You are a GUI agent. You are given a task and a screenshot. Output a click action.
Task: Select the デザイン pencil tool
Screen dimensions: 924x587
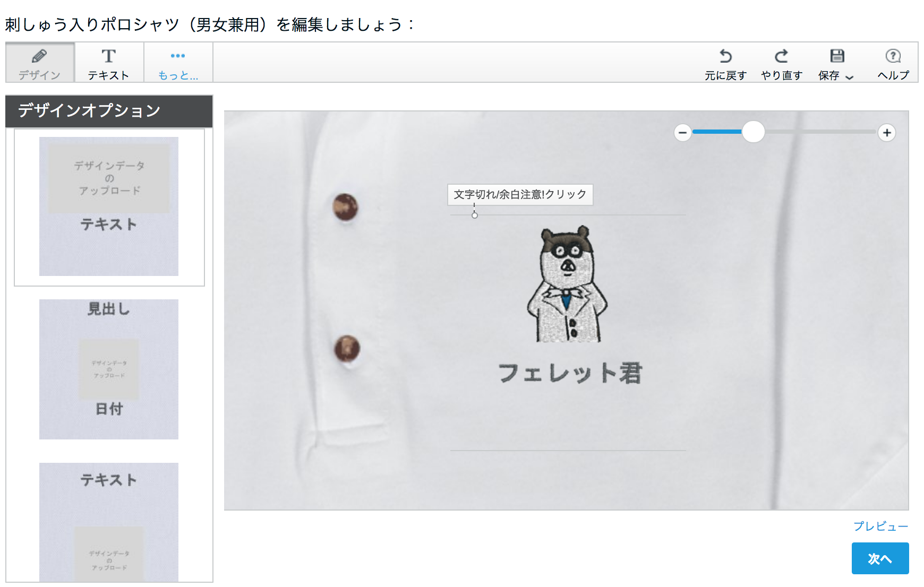[x=40, y=63]
